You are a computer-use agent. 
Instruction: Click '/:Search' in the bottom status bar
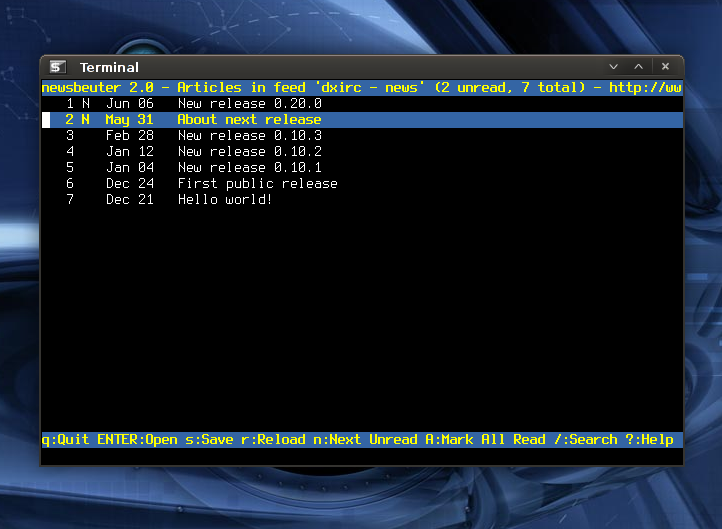pyautogui.click(x=585, y=439)
